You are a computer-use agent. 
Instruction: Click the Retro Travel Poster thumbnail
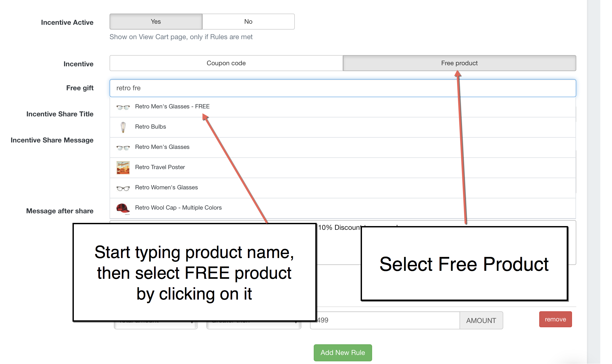(x=123, y=168)
